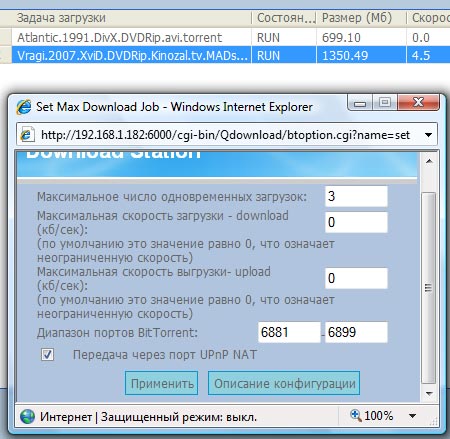Click the Состоян... column header
This screenshot has height=439, width=450.
284,18
